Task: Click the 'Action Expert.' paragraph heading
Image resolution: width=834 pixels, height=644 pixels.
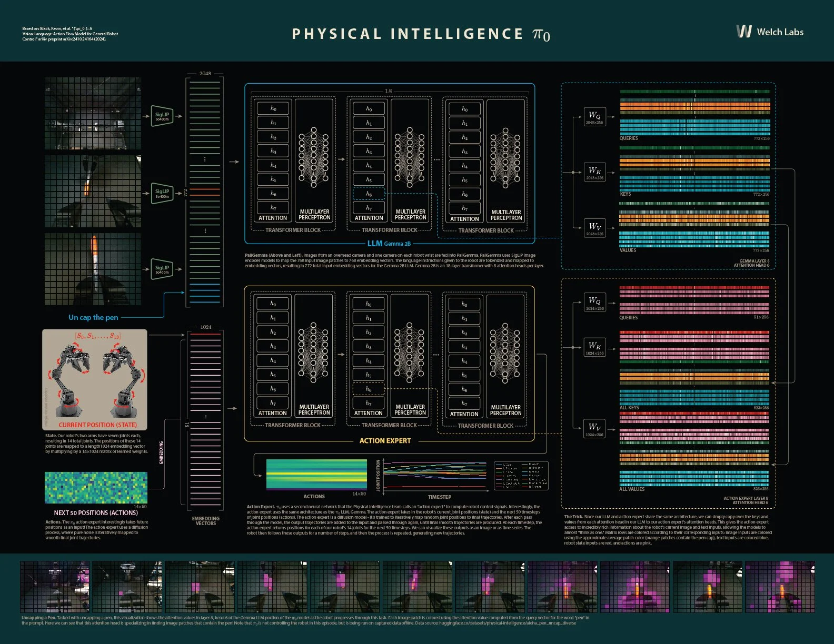Action: [x=261, y=507]
